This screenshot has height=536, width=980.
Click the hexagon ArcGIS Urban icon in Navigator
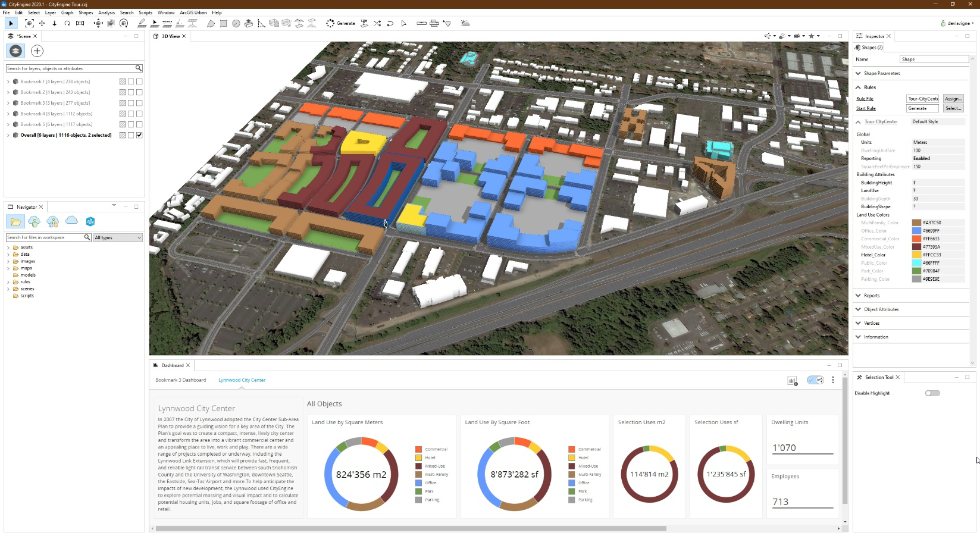coord(90,221)
